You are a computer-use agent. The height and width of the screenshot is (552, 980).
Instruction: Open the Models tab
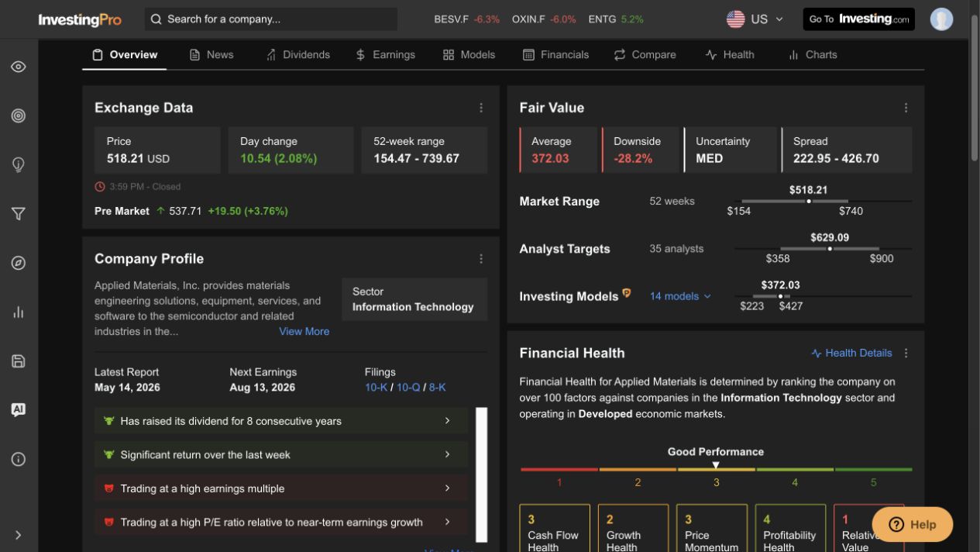coord(469,55)
